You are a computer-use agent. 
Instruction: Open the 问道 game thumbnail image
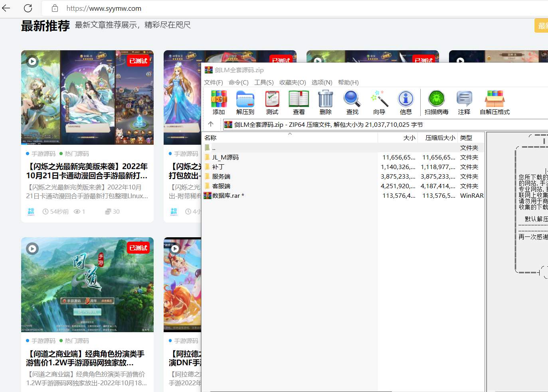point(87,285)
